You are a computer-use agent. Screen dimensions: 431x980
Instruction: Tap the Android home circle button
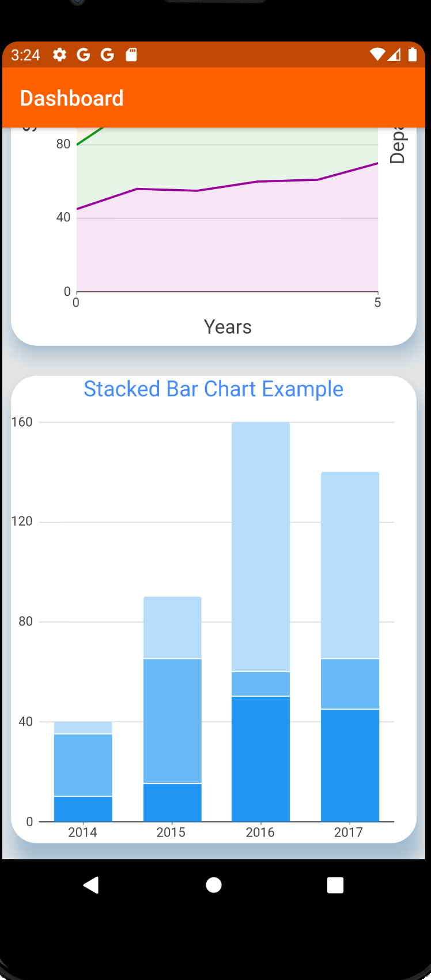click(214, 885)
